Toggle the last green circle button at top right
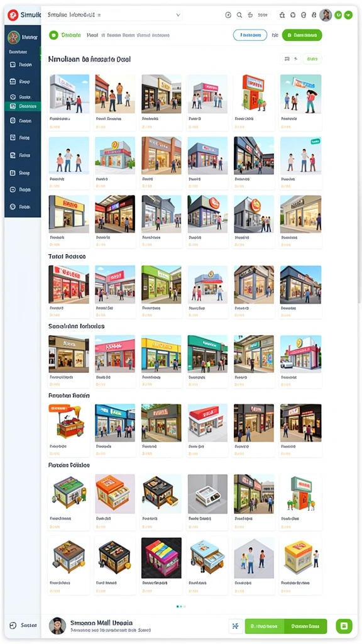 click(348, 15)
